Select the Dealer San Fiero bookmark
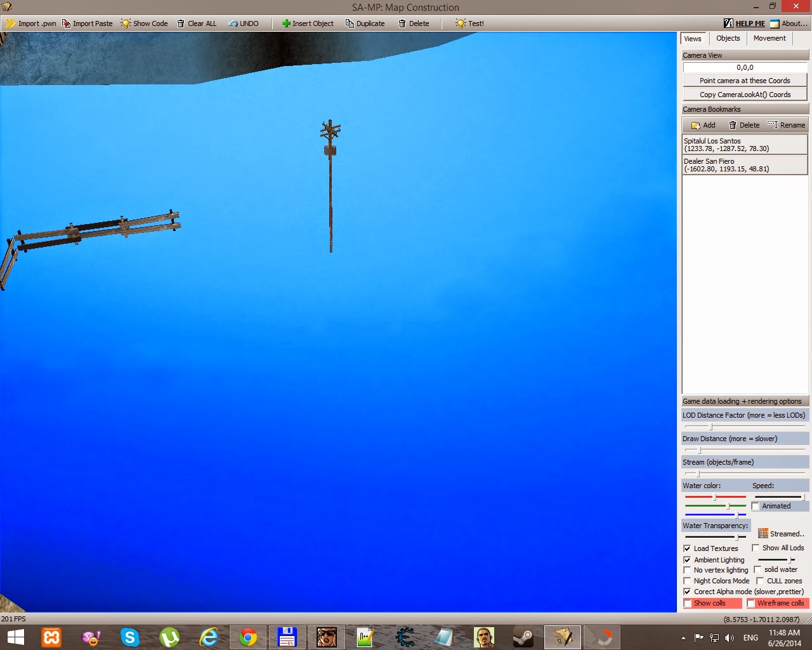This screenshot has height=650, width=812. click(x=745, y=165)
